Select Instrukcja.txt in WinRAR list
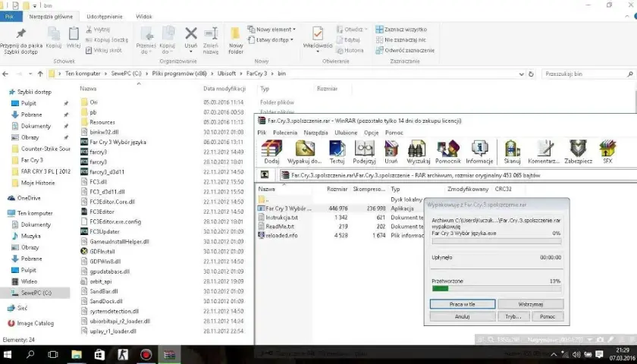 coord(281,218)
